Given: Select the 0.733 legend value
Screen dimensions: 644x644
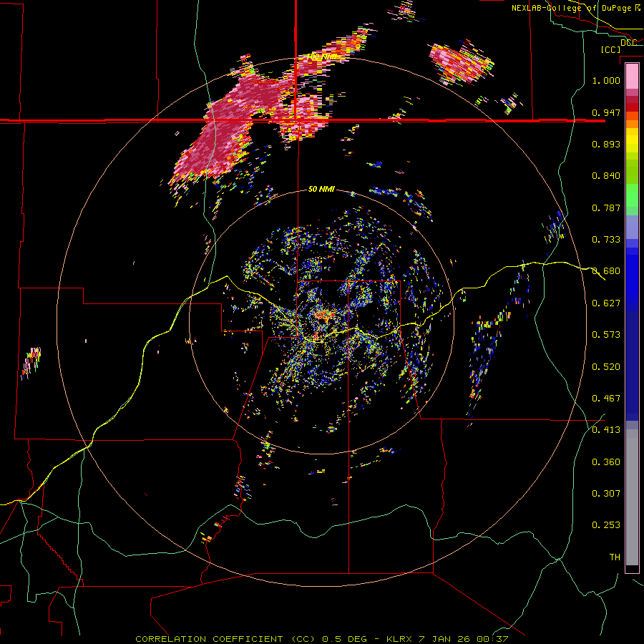Looking at the screenshot, I should (606, 240).
